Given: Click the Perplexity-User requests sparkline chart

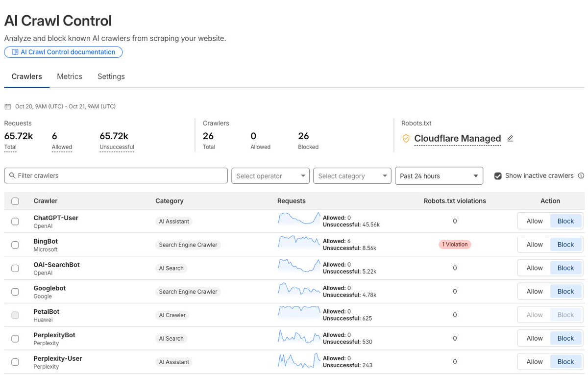Looking at the screenshot, I should pos(299,359).
